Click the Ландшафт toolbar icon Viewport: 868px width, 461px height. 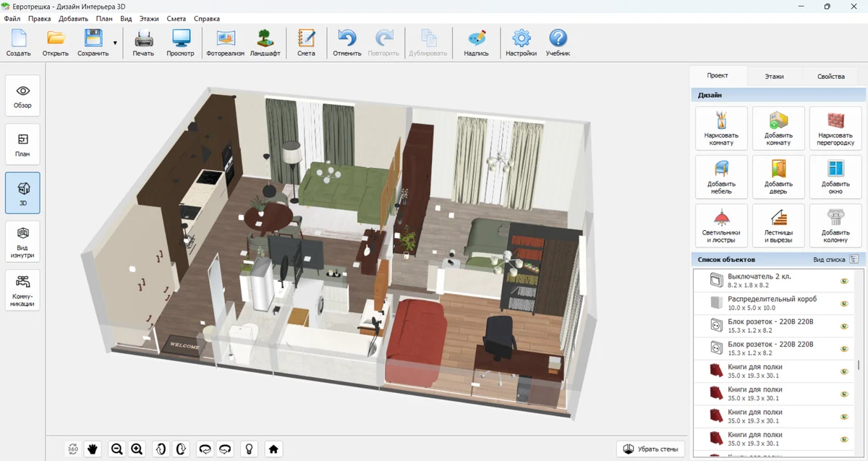point(265,43)
